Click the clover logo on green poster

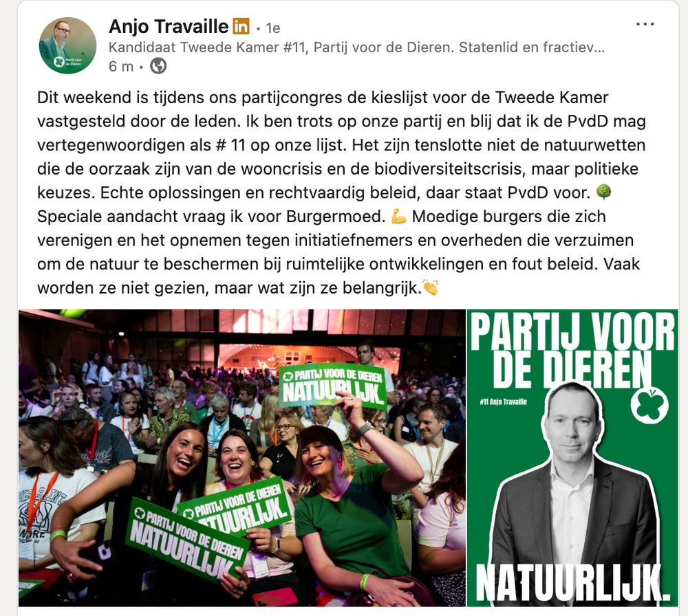[649, 406]
